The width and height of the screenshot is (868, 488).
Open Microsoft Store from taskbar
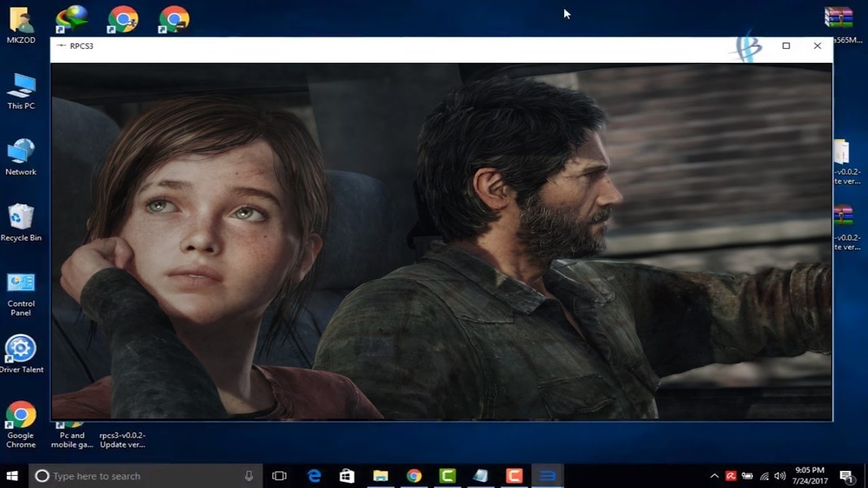(x=347, y=476)
